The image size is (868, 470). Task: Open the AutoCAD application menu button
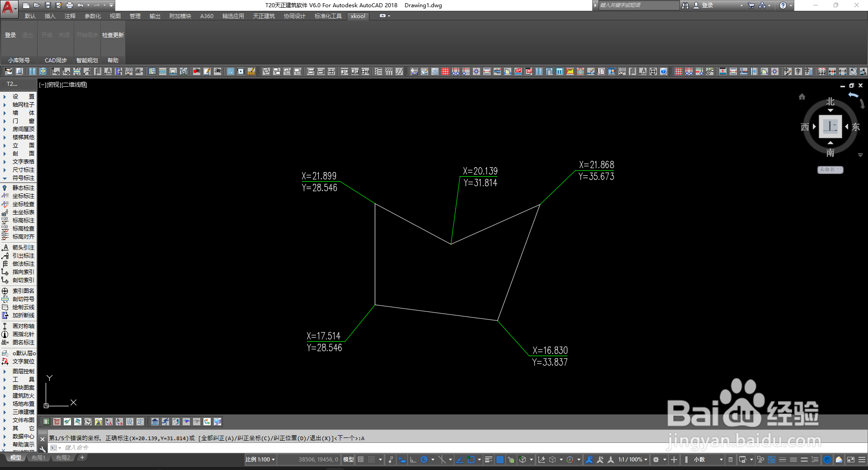(x=9, y=8)
